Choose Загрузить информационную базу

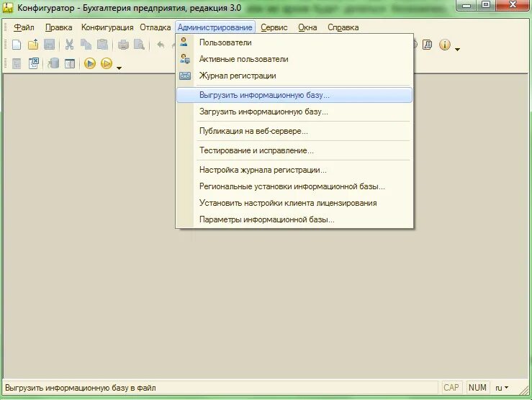click(294, 112)
